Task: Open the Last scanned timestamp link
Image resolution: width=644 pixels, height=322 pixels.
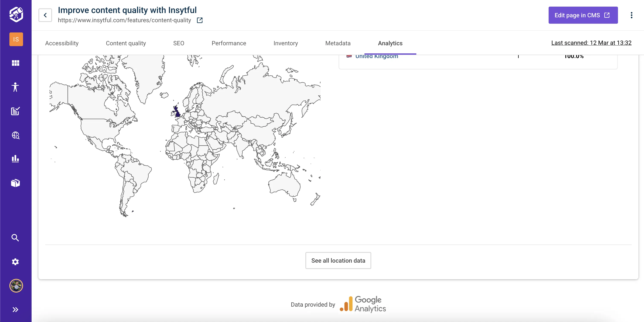Action: (591, 43)
